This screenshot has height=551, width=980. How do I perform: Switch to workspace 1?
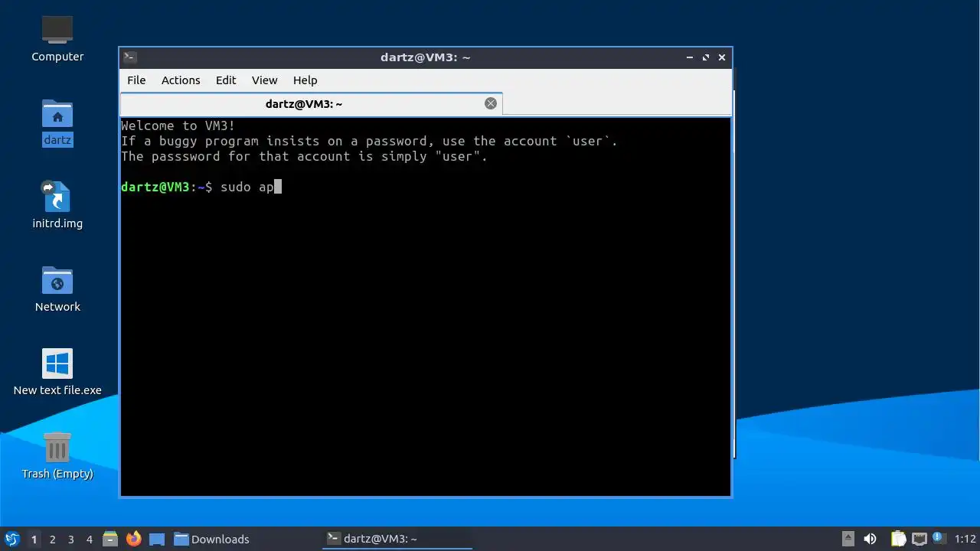pos(34,539)
